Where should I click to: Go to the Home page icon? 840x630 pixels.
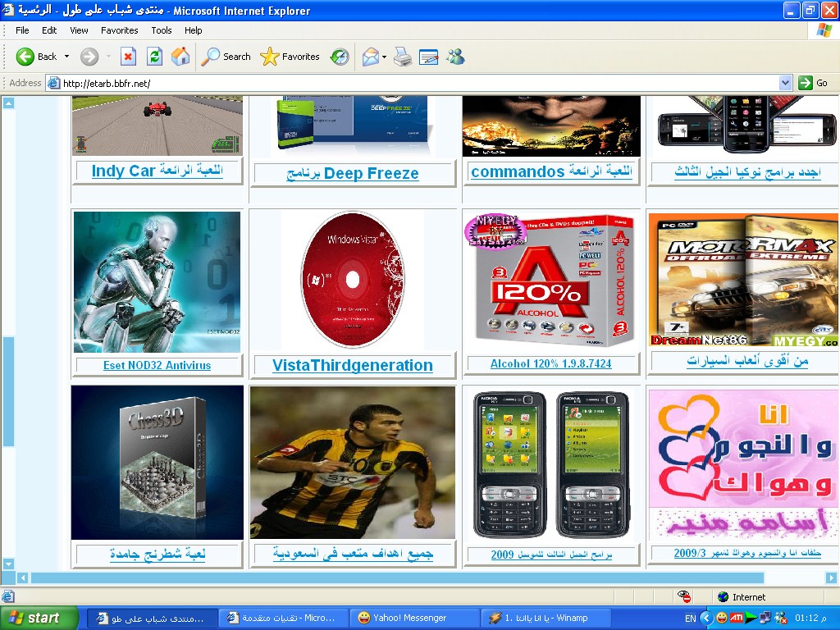point(180,57)
